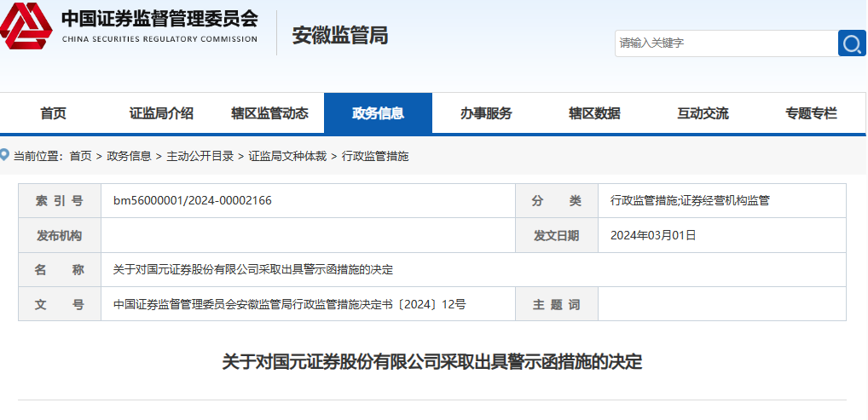Image resolution: width=868 pixels, height=420 pixels.
Task: Click the 发布机构 label cell
Action: coord(60,235)
